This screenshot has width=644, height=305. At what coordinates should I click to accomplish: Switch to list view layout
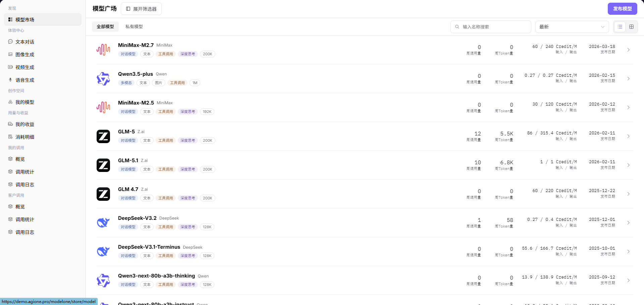pyautogui.click(x=620, y=27)
